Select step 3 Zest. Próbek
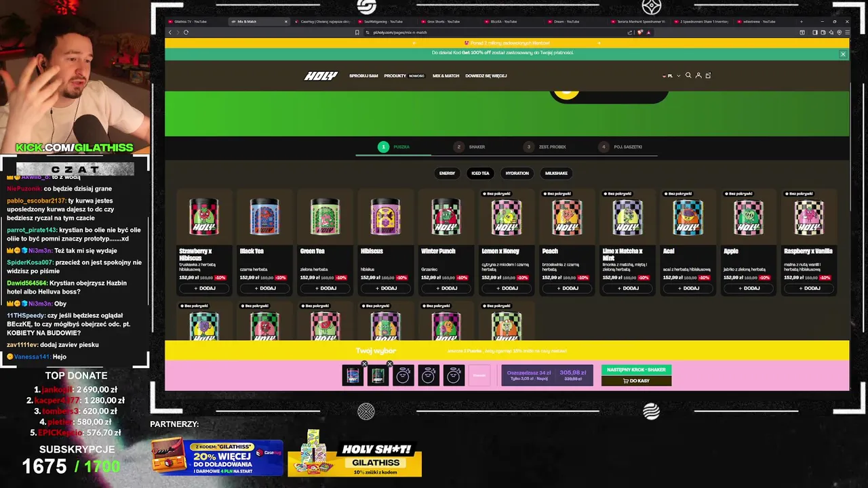The height and width of the screenshot is (488, 868). (x=545, y=146)
